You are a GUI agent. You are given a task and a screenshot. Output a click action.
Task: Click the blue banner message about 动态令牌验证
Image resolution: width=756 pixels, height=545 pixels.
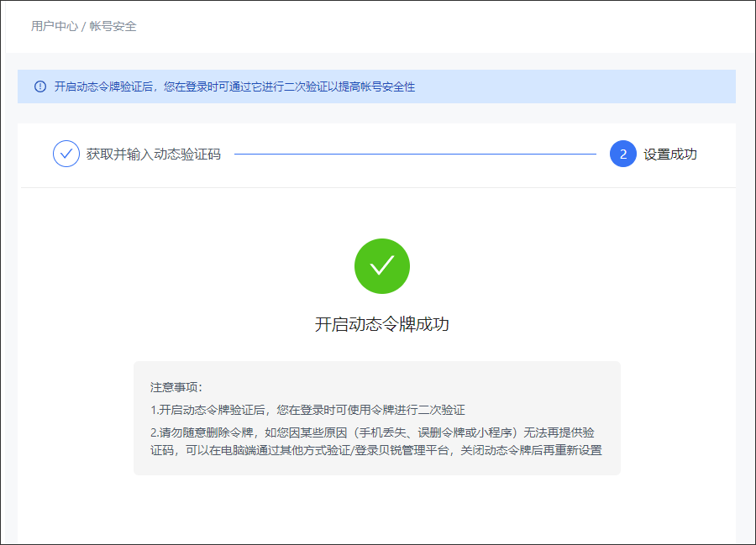(234, 86)
